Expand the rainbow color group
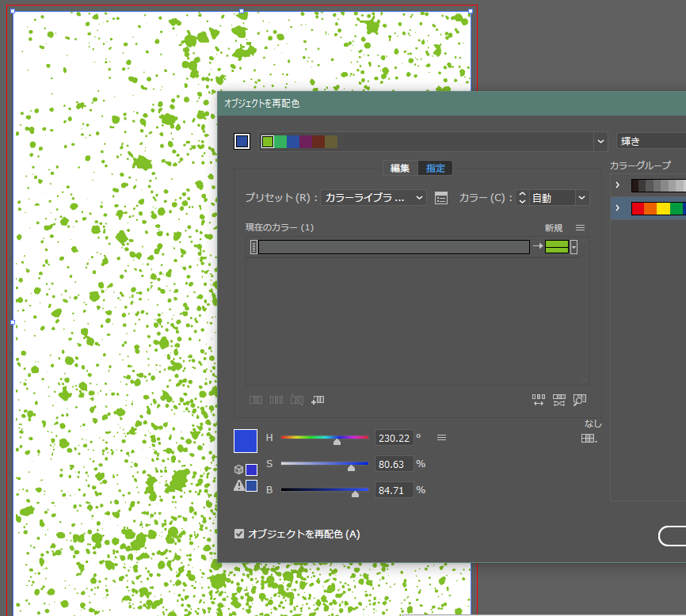686x616 pixels. 617,207
